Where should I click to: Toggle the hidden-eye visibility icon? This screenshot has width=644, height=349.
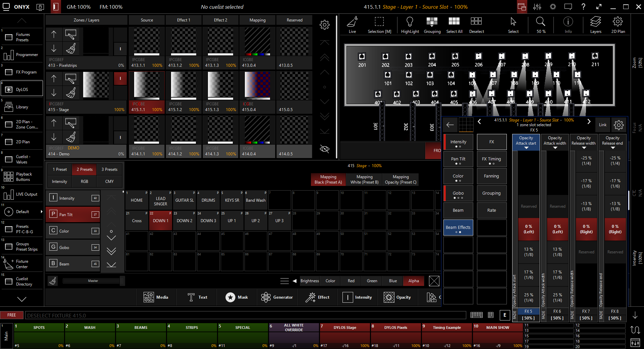(x=324, y=149)
